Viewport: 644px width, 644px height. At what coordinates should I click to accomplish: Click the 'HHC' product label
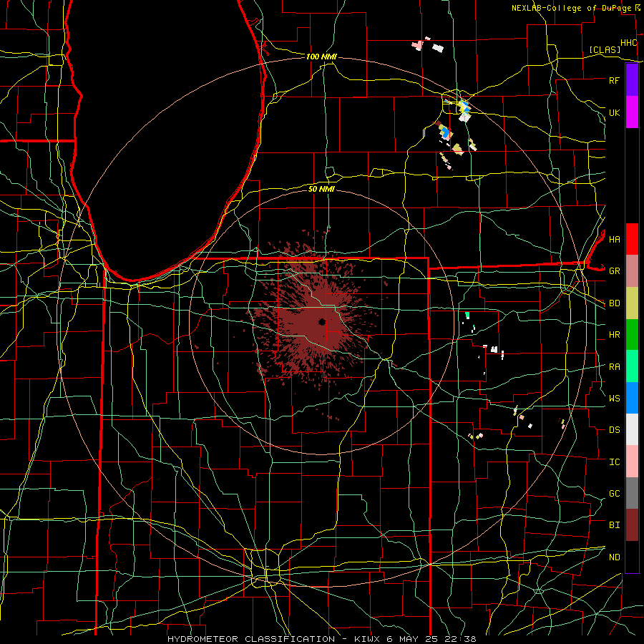pyautogui.click(x=628, y=43)
